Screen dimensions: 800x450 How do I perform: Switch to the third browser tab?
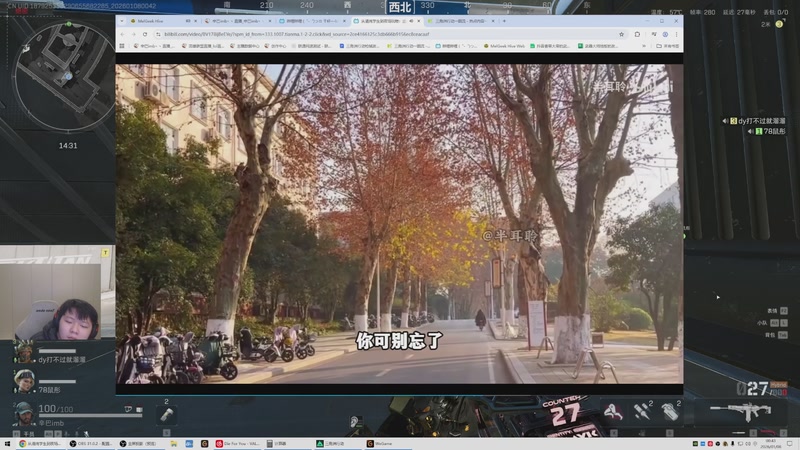point(312,21)
